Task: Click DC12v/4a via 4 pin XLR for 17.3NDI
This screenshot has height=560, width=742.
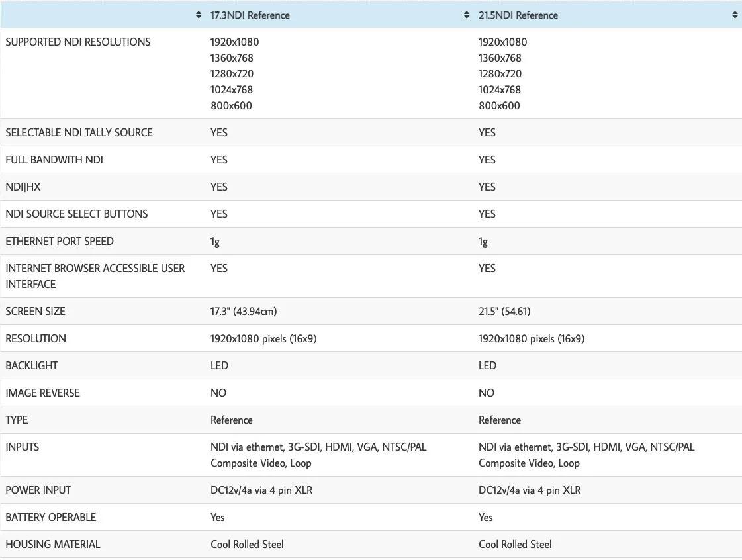Action: click(x=261, y=490)
